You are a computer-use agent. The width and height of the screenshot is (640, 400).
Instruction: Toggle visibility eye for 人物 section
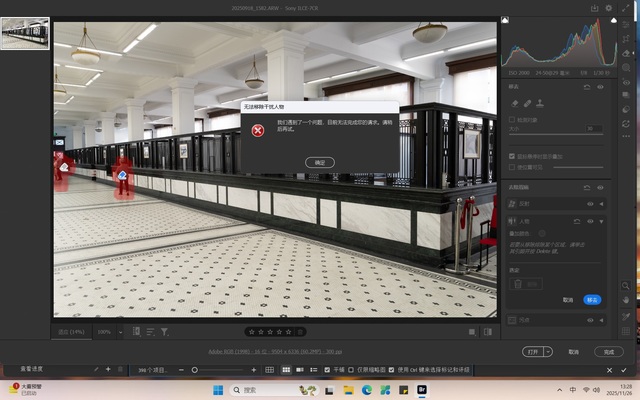click(590, 220)
